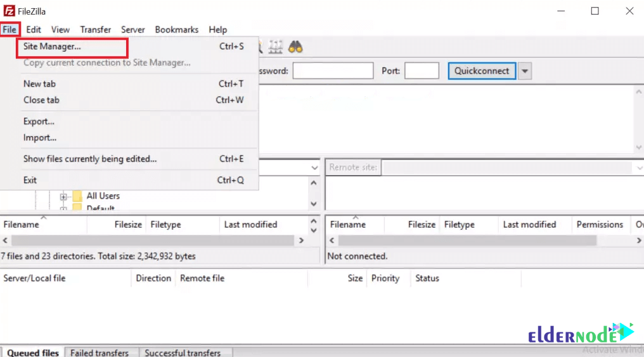Focus the Password input field
Screen dimensions: 644x357
click(x=333, y=71)
